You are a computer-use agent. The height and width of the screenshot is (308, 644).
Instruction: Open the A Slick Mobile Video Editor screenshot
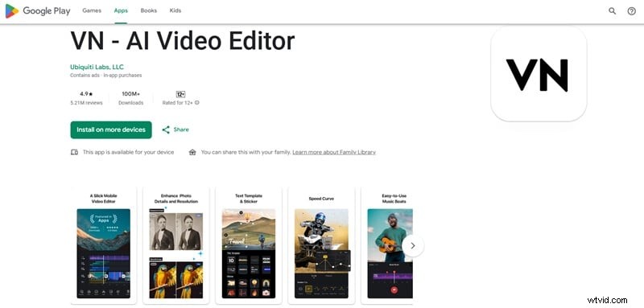pyautogui.click(x=103, y=245)
